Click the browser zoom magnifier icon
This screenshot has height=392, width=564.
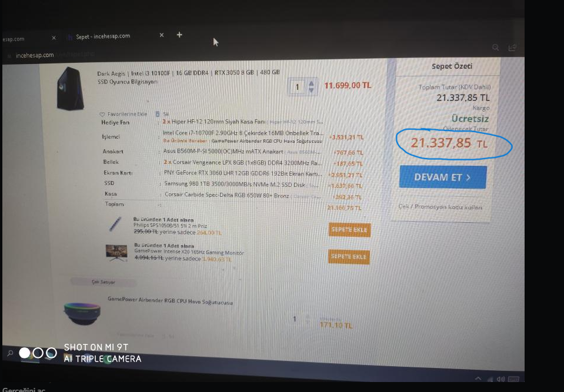pyautogui.click(x=495, y=48)
